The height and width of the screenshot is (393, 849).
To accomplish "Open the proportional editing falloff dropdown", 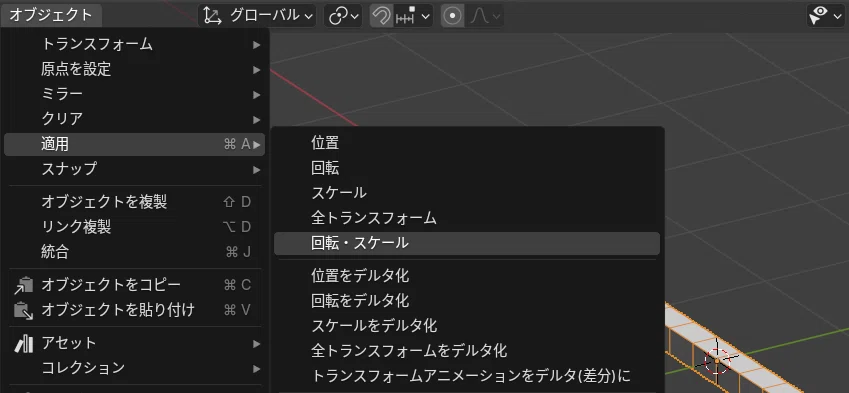I will pos(485,16).
